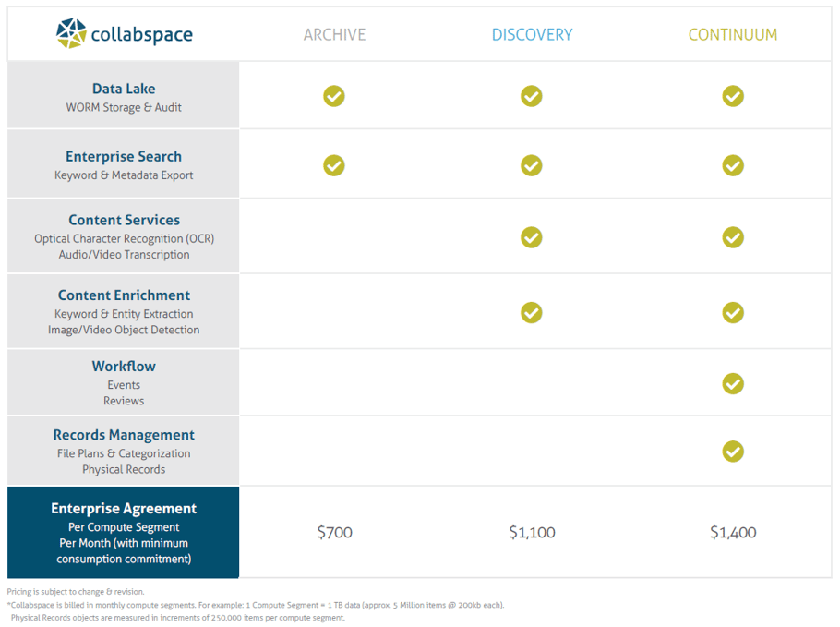
Task: Select the DISCOVERY plan header
Action: tap(532, 35)
